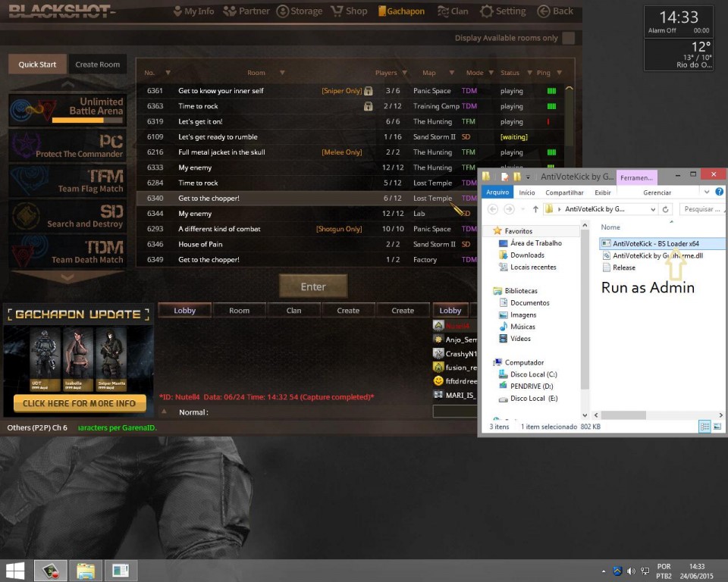Switch to large icons view in Explorer
Image resolution: width=728 pixels, height=582 pixels.
718,427
